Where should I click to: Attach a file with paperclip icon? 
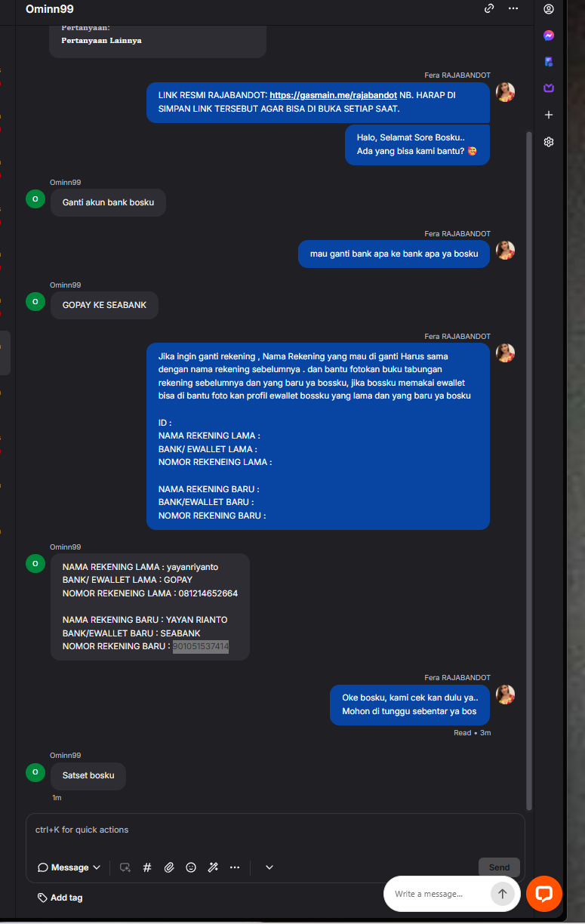(x=169, y=867)
